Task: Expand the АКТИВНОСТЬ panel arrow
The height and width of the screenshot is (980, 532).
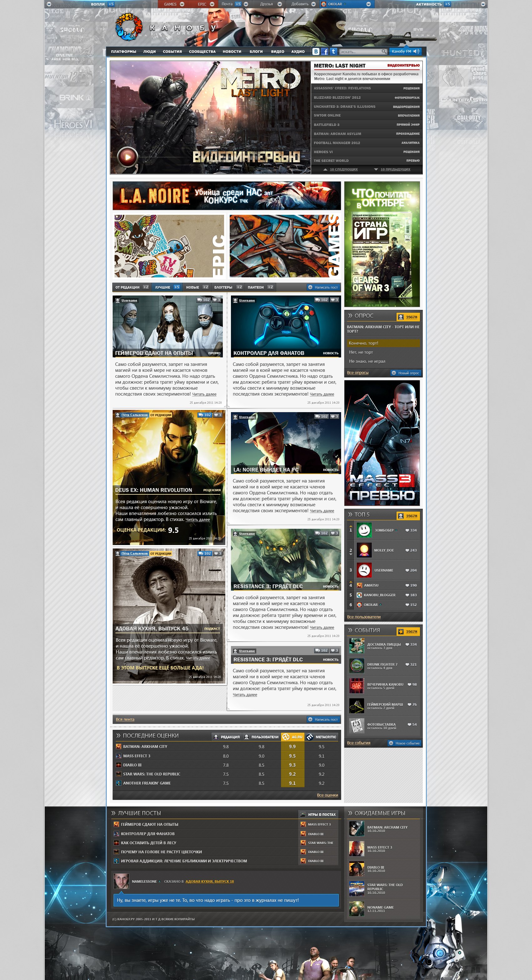Action: tap(483, 4)
